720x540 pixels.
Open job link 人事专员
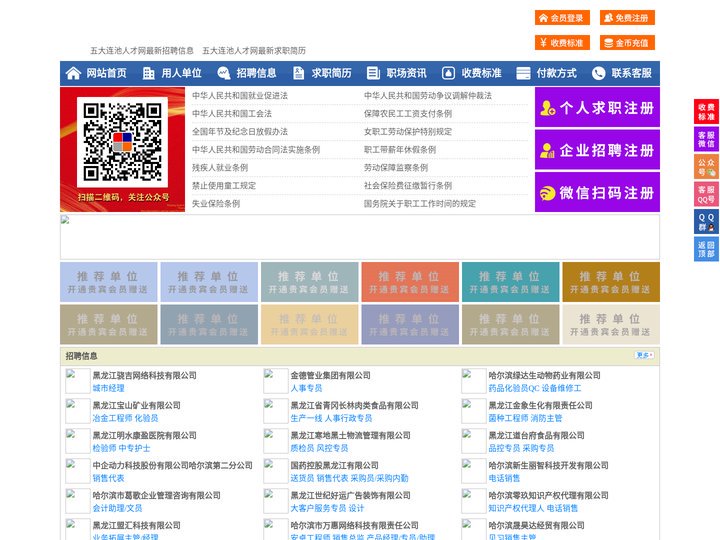click(306, 388)
